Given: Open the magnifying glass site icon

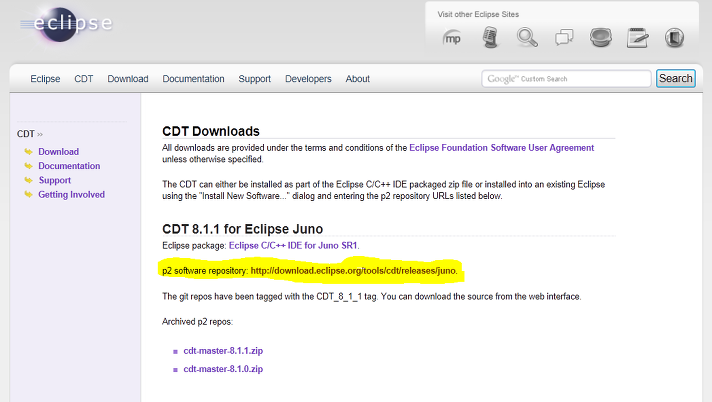Looking at the screenshot, I should click(527, 37).
